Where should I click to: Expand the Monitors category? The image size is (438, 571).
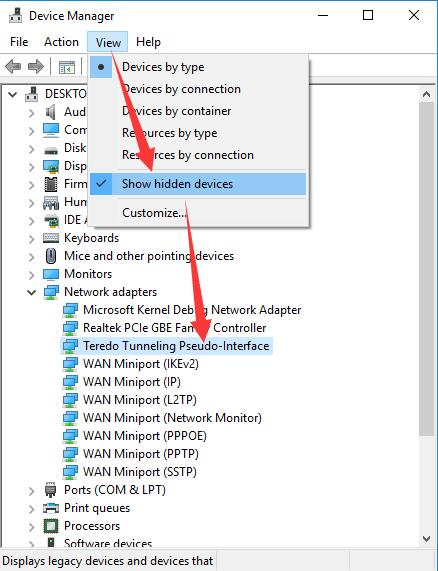point(32,275)
